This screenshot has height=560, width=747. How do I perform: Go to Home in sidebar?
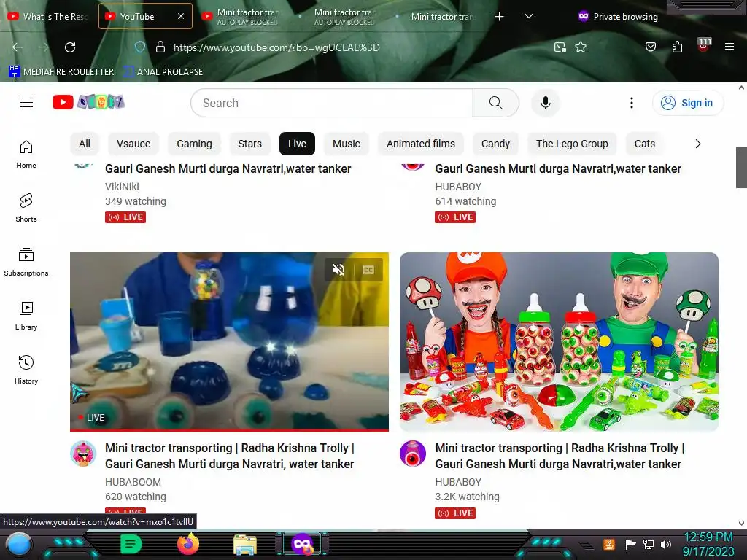coord(26,155)
